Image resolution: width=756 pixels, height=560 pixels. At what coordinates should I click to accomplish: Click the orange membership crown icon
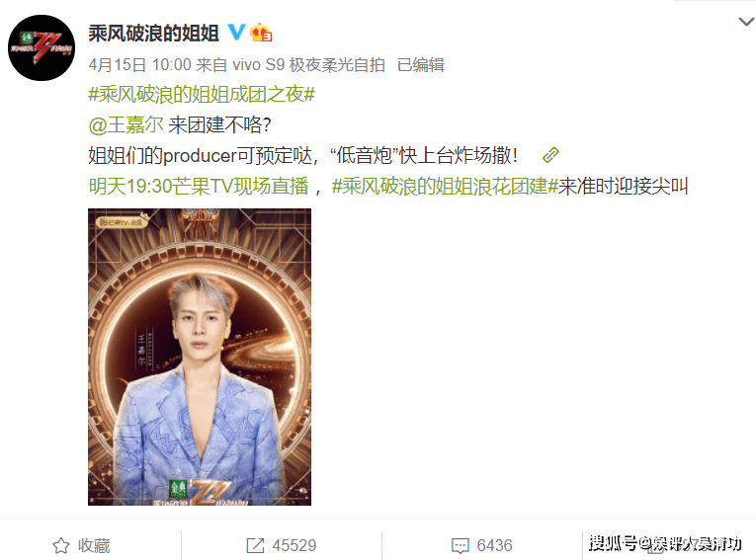(x=261, y=33)
